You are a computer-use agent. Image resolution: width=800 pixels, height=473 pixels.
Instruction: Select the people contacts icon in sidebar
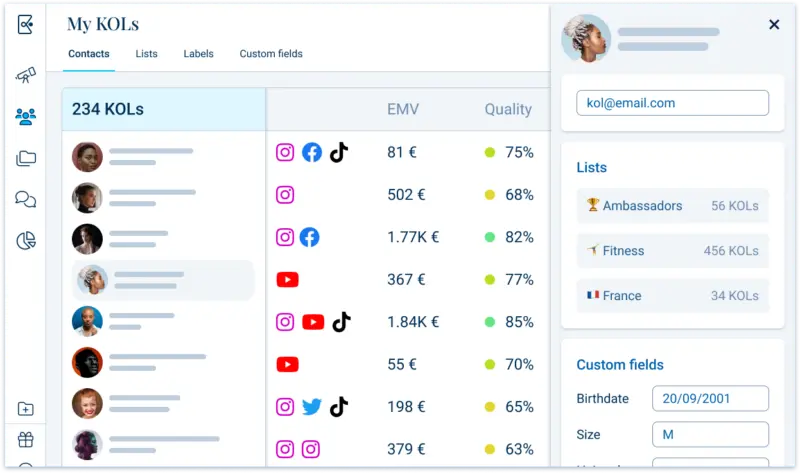[26, 117]
